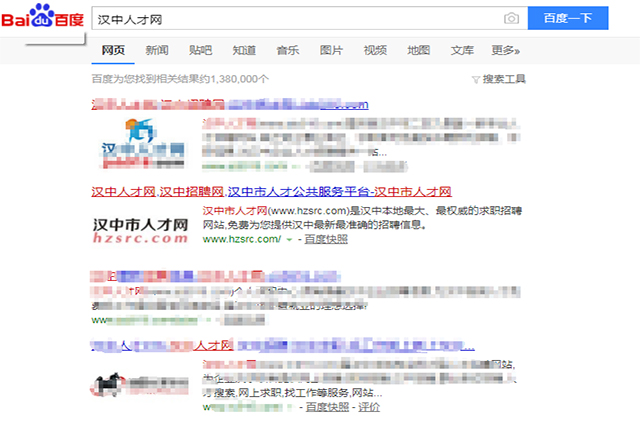Focus the search box containing 汉中人才网

pyautogui.click(x=309, y=18)
